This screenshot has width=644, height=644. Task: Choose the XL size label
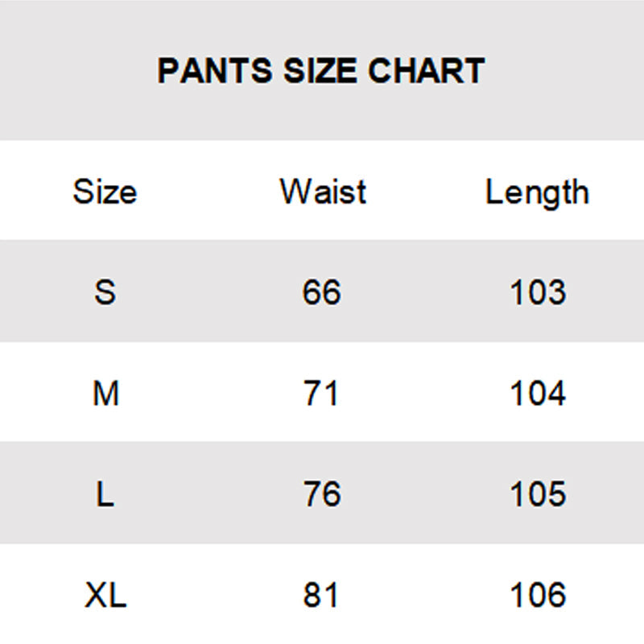105,596
